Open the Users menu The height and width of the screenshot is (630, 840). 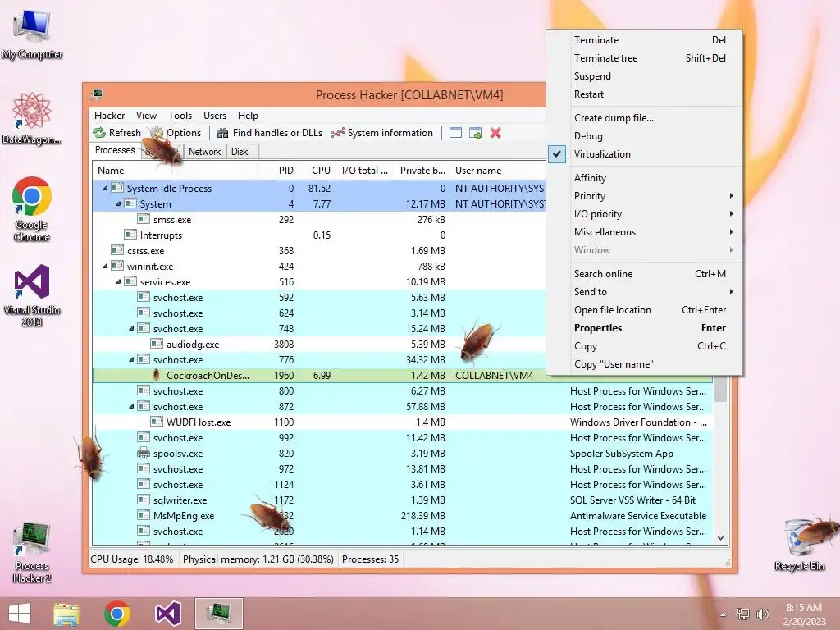[x=215, y=115]
